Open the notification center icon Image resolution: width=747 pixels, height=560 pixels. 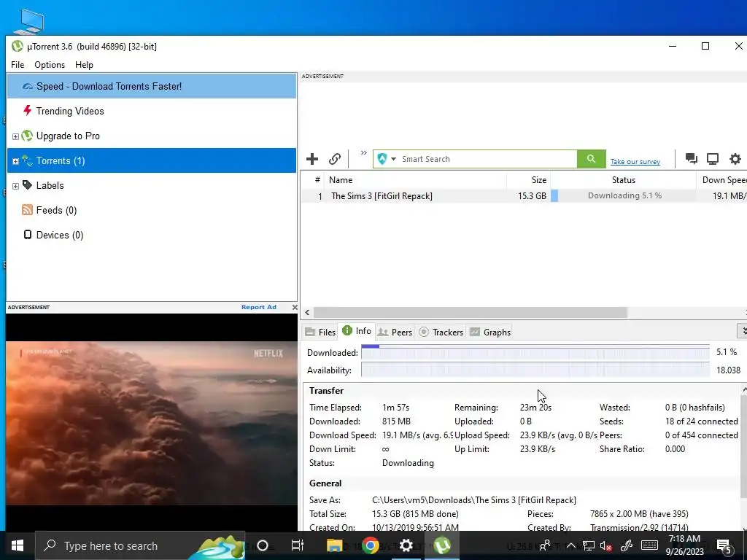coord(724,546)
